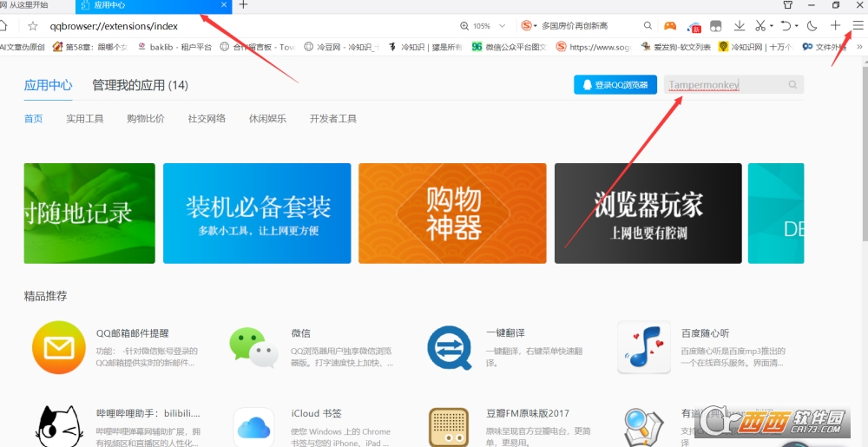This screenshot has width=868, height=447.
Task: Select the 实用工具 category
Action: tap(85, 118)
